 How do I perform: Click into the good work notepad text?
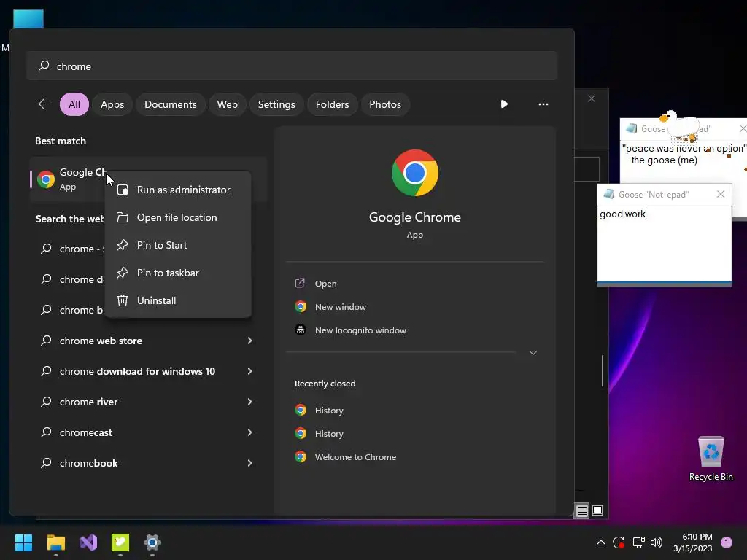[664, 244]
